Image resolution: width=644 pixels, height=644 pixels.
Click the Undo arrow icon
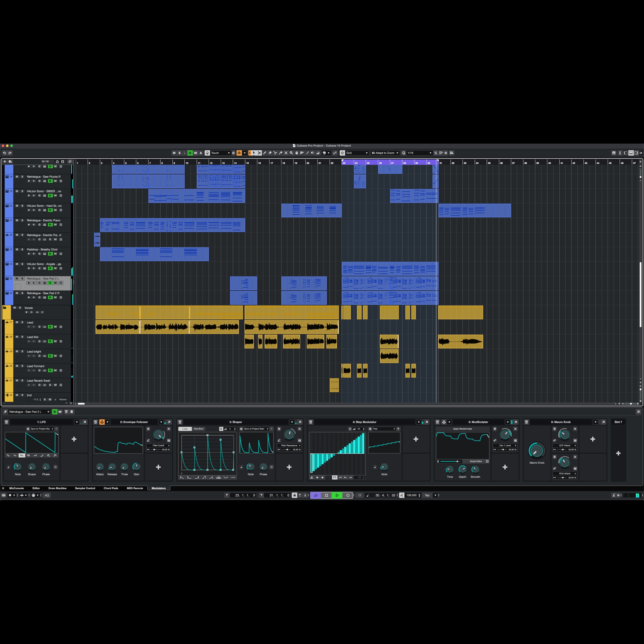coord(4,153)
